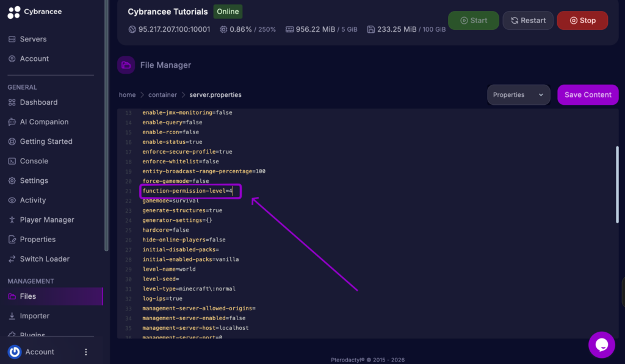Click the Properties edit-file icon
The image size is (625, 364).
(12, 239)
